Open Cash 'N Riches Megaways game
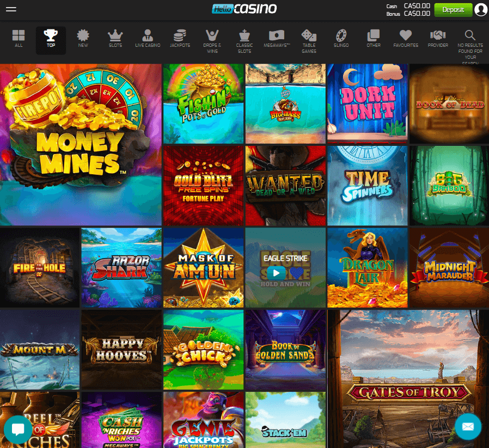This screenshot has height=448, width=489. click(121, 420)
